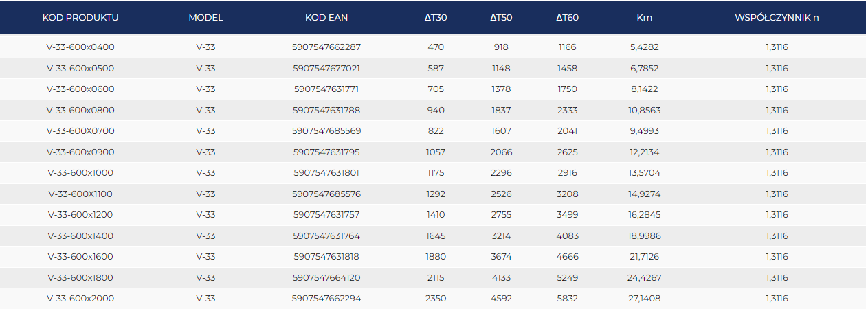Select product code V-33-600x0500

point(80,69)
